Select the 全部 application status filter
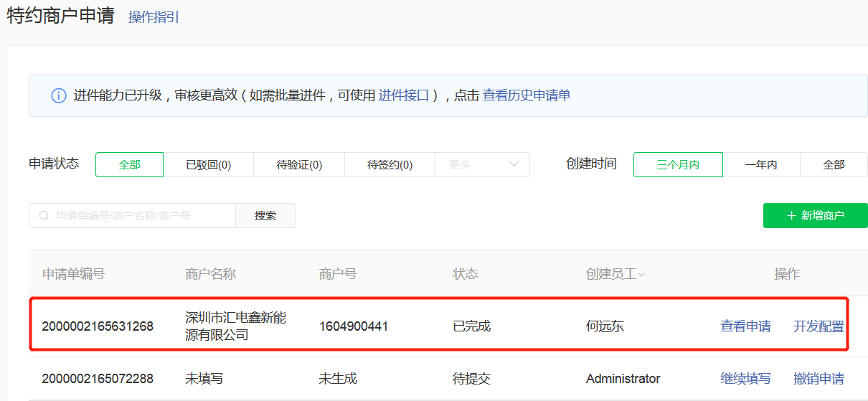Image resolution: width=868 pixels, height=401 pixels. click(x=129, y=164)
